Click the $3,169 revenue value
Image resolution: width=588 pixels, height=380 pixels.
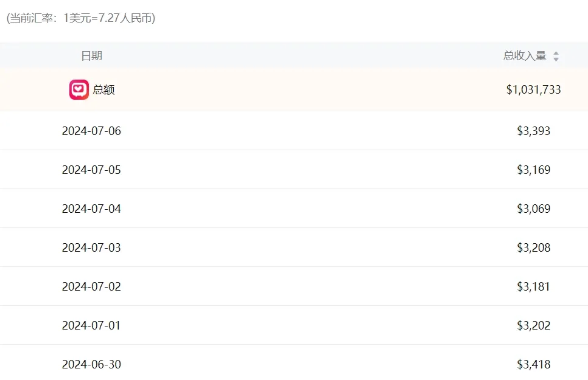tap(533, 170)
